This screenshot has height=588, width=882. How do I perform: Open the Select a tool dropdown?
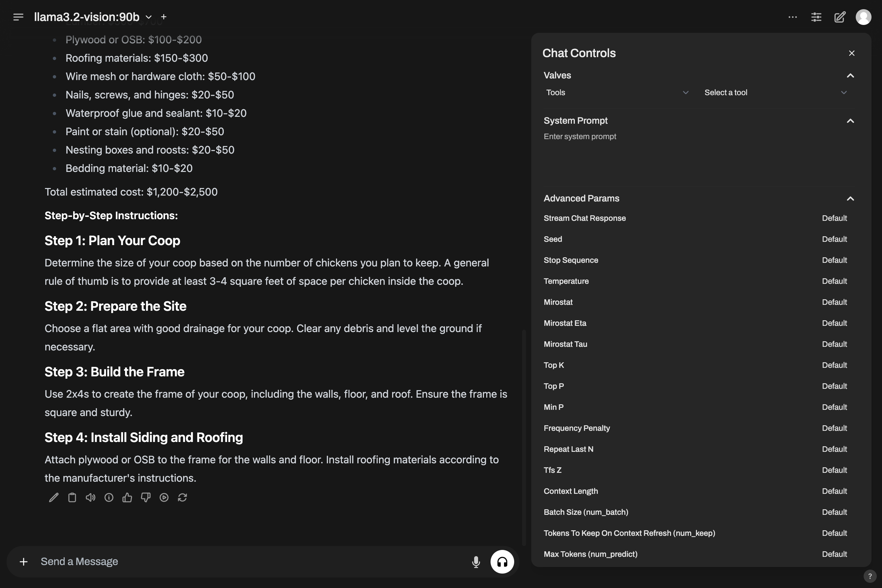click(775, 93)
